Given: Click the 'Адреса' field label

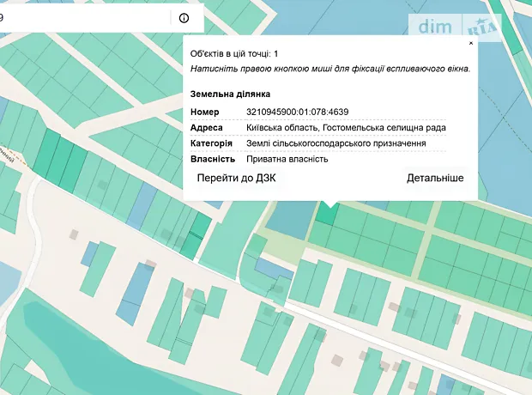Looking at the screenshot, I should click(207, 128).
